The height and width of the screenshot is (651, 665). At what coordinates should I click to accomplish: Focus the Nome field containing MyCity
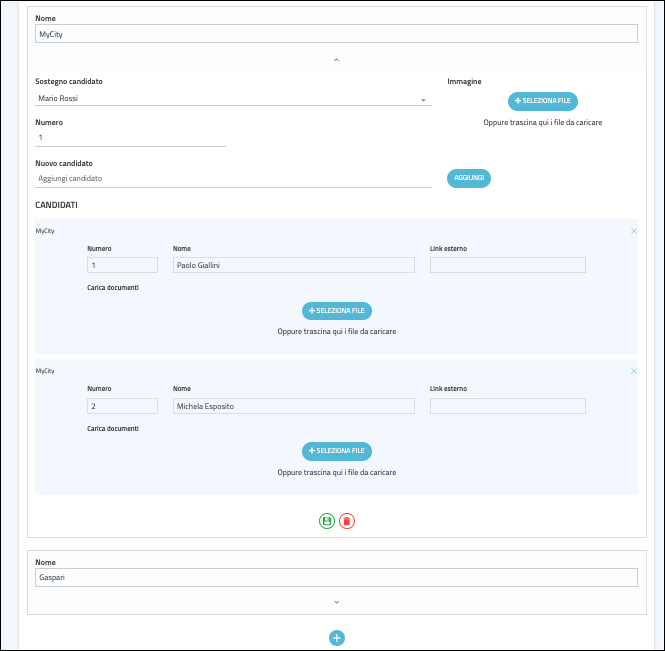pyautogui.click(x=336, y=34)
